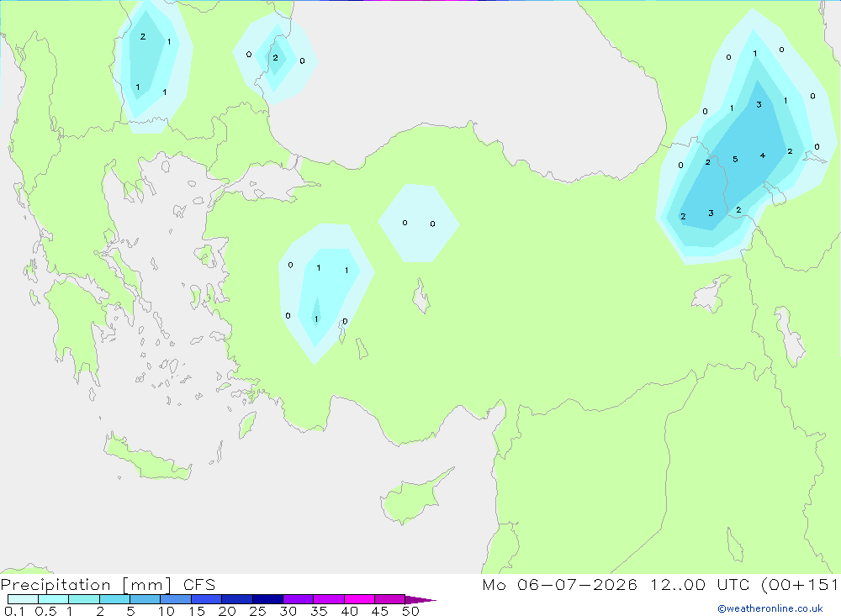
Task: Click the legend label '25'
Action: pos(257,611)
